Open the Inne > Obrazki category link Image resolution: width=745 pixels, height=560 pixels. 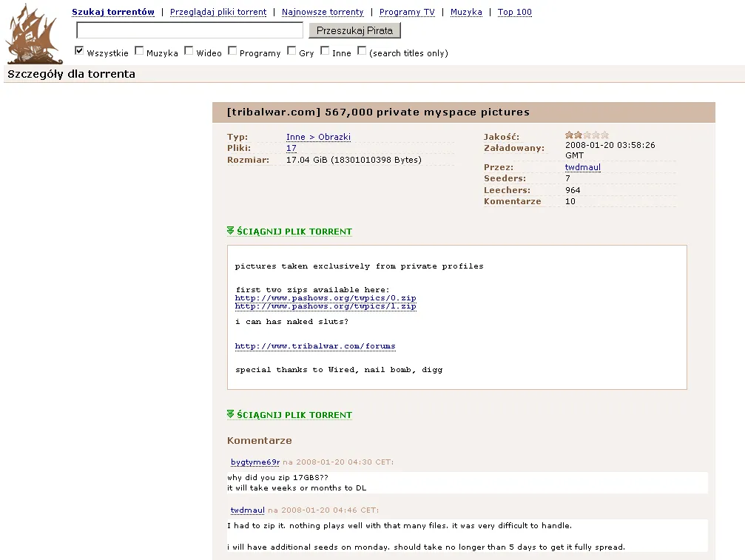pos(318,137)
